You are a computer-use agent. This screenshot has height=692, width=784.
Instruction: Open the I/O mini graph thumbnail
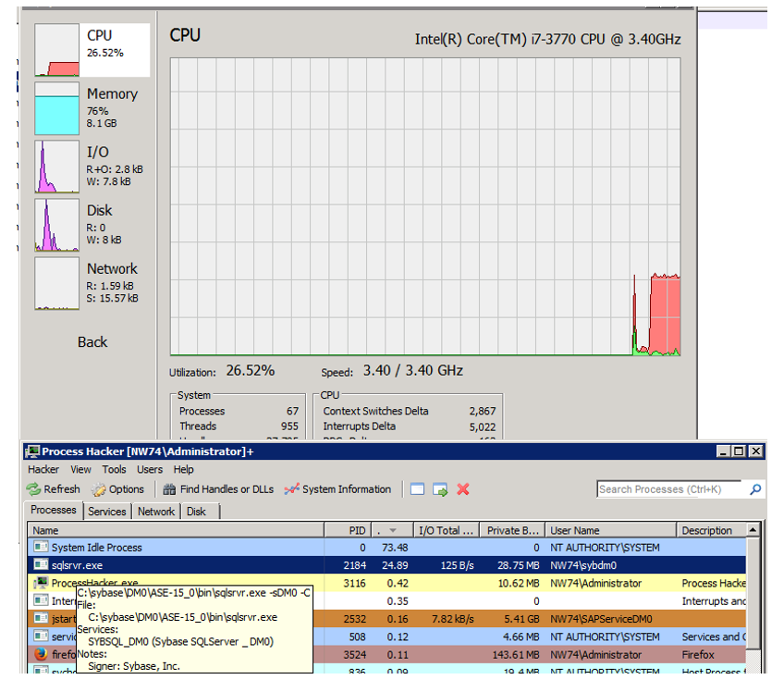[x=57, y=167]
